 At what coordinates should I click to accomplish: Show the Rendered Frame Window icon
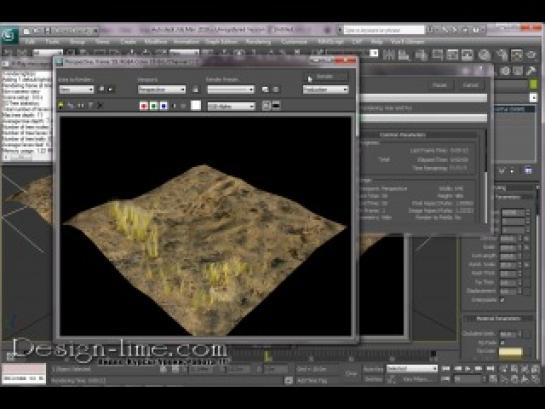(516, 55)
